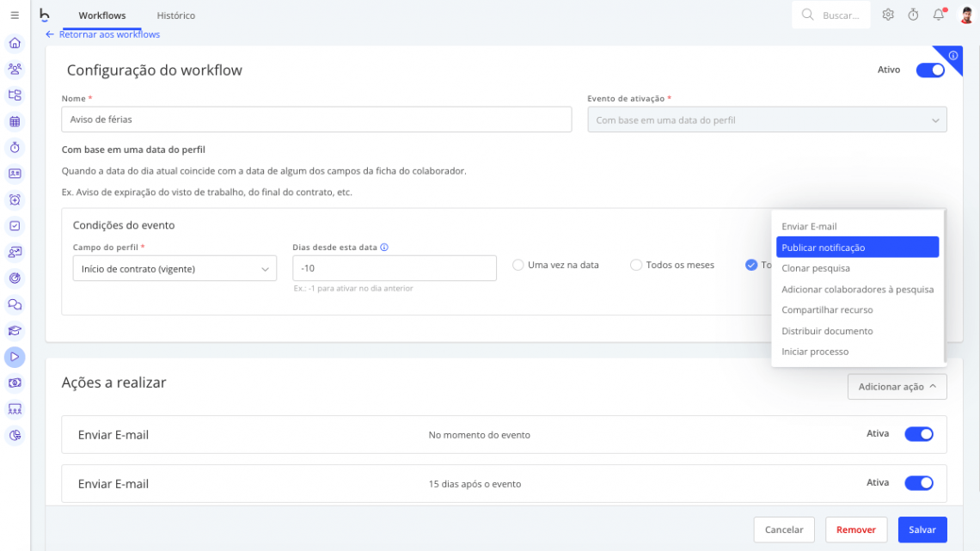Image resolution: width=980 pixels, height=551 pixels.
Task: Disable the first Enviar E-mail action toggle
Action: (x=918, y=433)
